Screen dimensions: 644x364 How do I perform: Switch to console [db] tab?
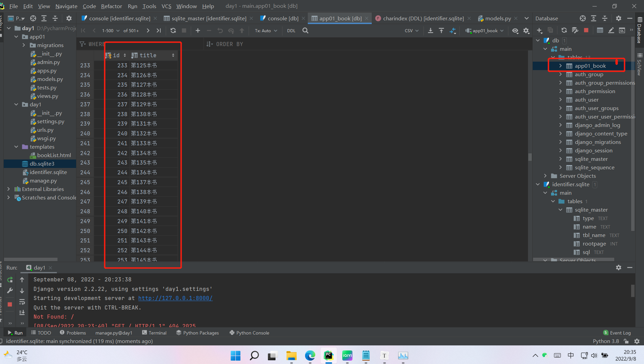click(283, 18)
